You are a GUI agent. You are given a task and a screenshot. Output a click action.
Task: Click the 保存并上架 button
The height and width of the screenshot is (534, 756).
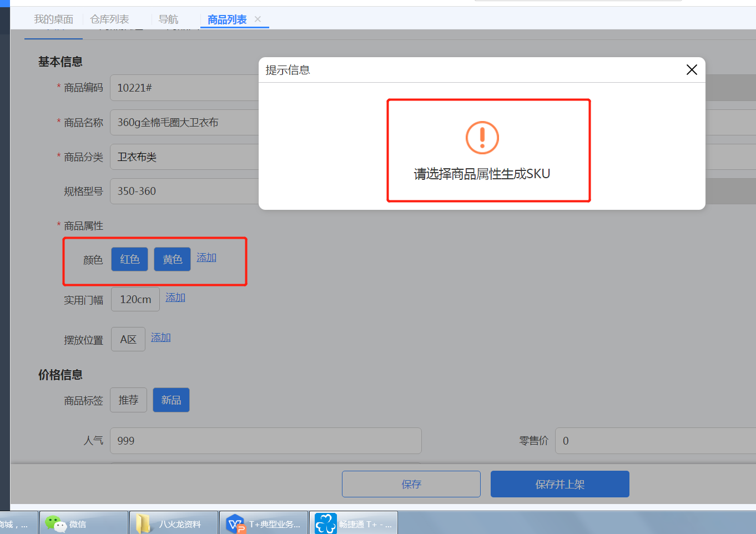tap(560, 484)
